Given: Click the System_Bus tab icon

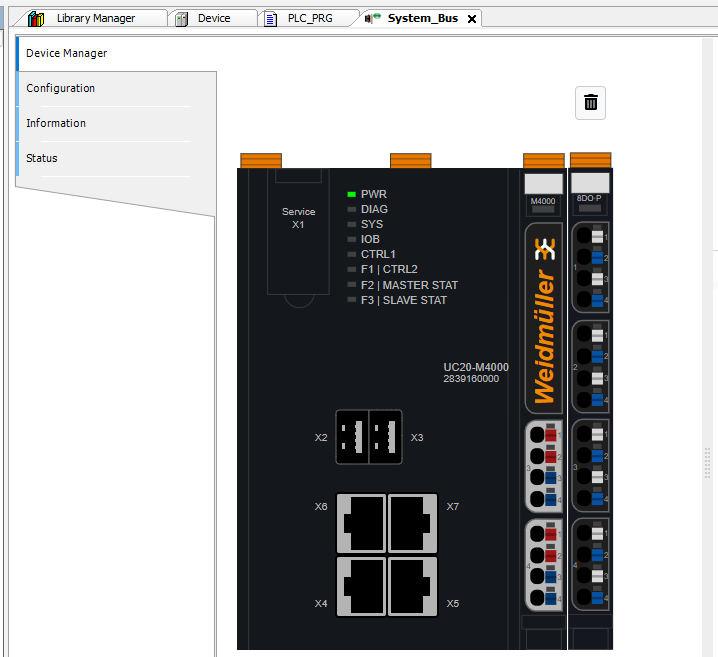Looking at the screenshot, I should click(373, 18).
